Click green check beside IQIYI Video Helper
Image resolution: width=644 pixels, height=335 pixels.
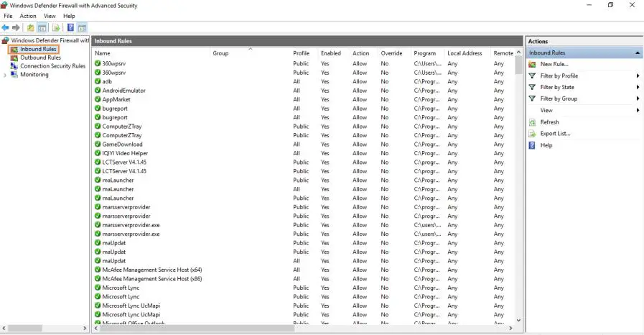[x=98, y=153]
